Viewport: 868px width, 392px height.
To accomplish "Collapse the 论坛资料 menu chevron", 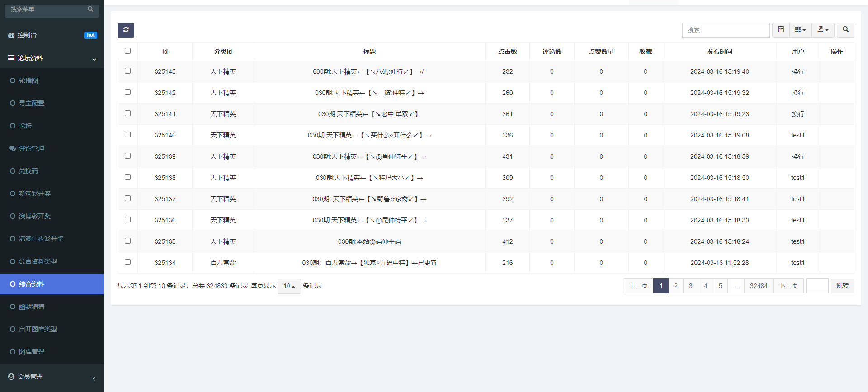I will click(x=94, y=59).
